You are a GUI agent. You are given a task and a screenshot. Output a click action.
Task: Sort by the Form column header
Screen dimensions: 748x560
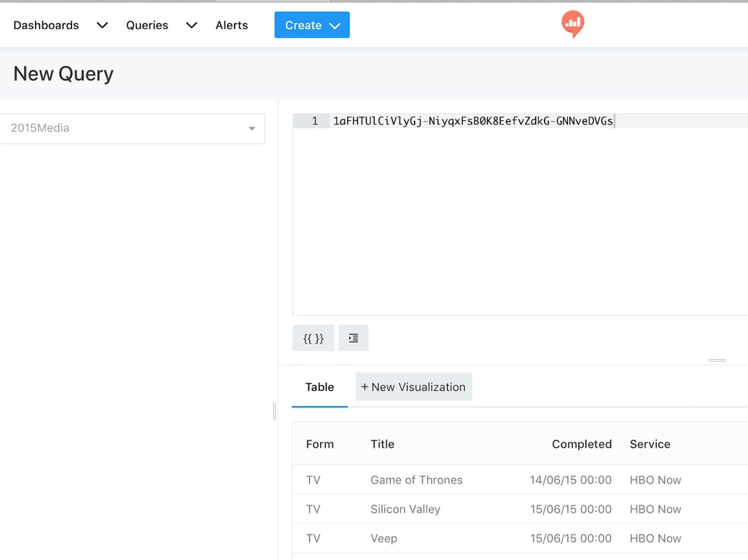click(x=319, y=444)
